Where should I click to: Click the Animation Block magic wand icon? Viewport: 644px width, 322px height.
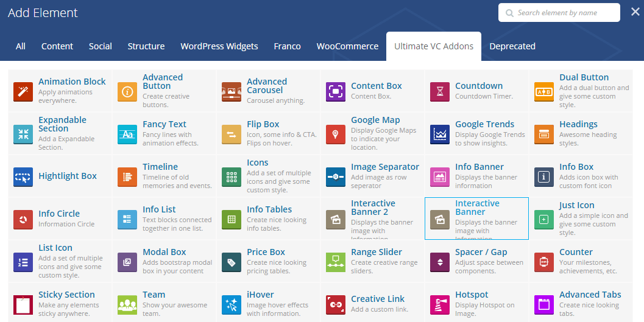tap(23, 91)
